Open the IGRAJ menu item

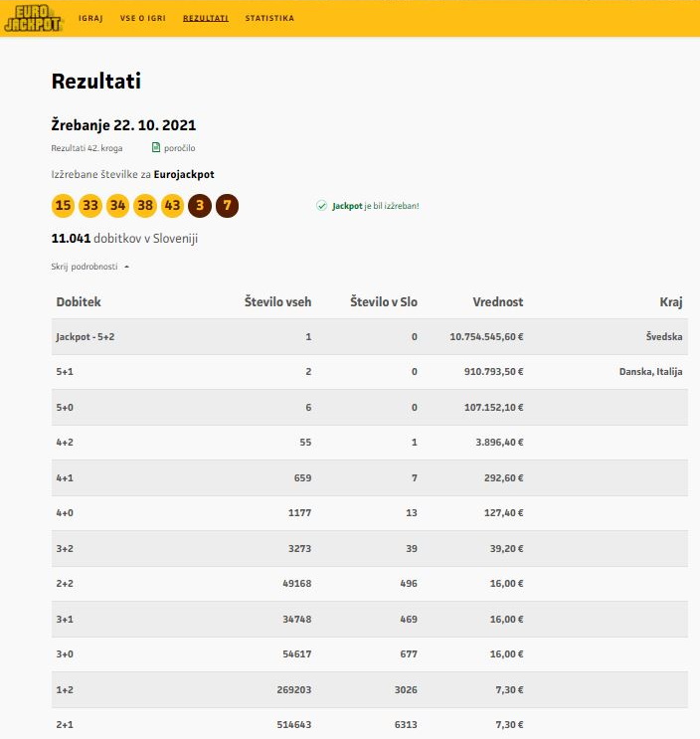pyautogui.click(x=90, y=18)
